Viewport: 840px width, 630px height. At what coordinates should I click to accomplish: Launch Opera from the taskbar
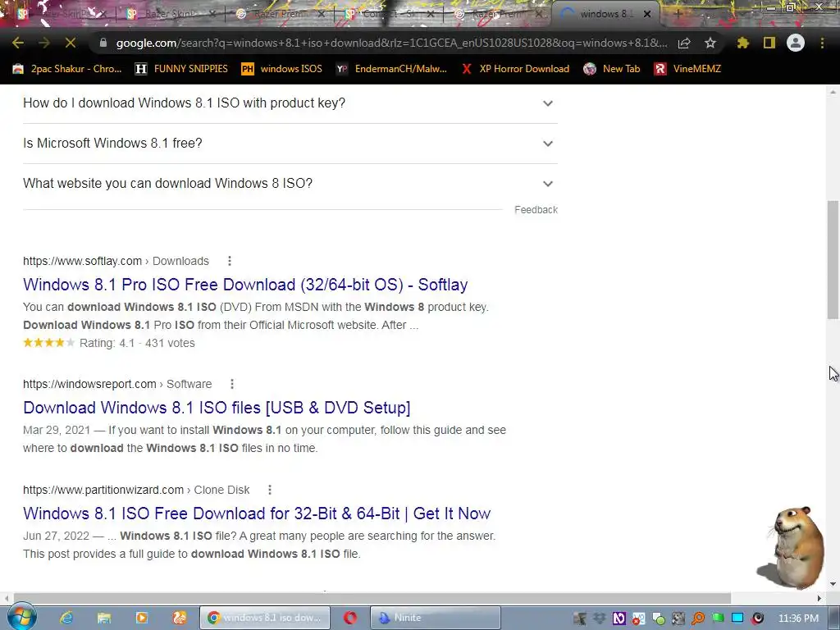click(350, 618)
